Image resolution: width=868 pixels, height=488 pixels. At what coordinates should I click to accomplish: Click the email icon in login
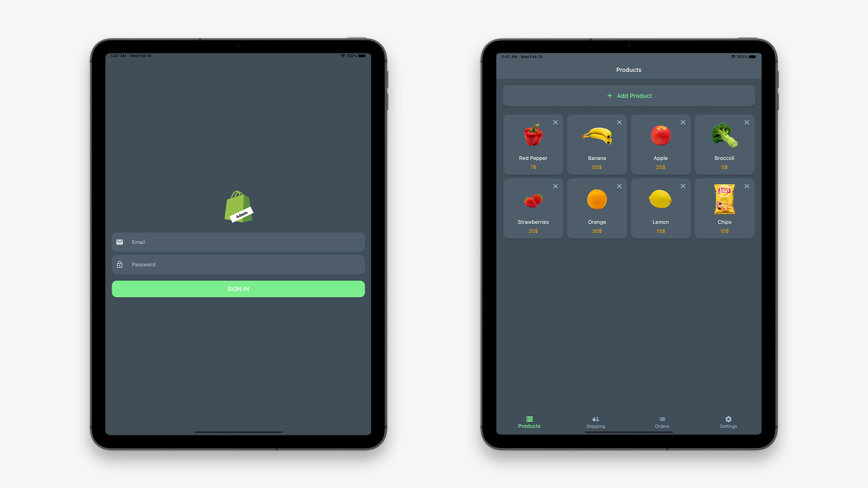click(120, 242)
